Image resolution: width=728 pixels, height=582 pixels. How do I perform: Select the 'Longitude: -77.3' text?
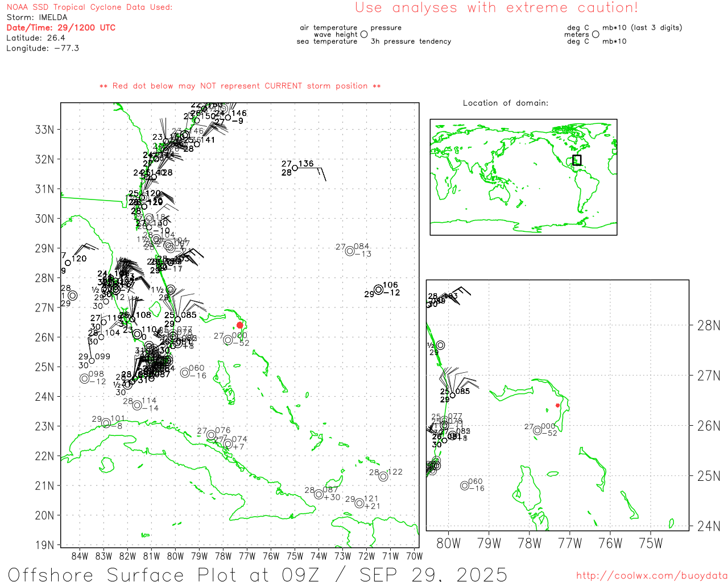pyautogui.click(x=43, y=48)
